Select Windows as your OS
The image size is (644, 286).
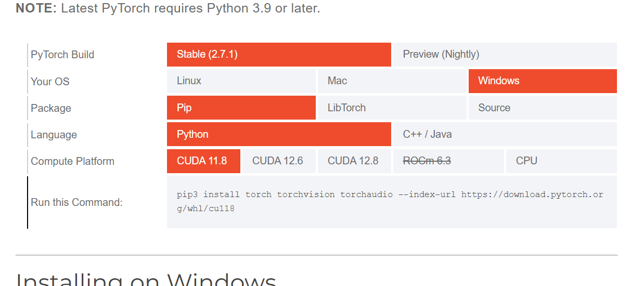pos(543,81)
